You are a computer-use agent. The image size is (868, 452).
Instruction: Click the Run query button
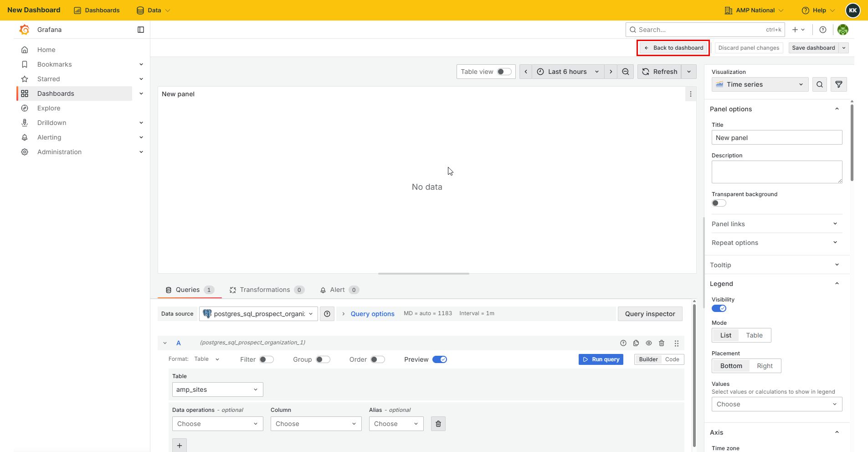[x=601, y=359]
